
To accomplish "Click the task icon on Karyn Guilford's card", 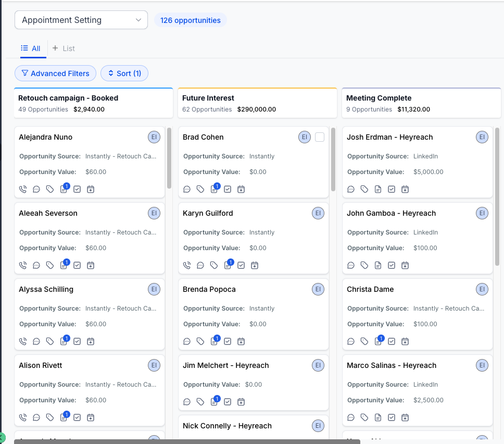I will point(241,265).
